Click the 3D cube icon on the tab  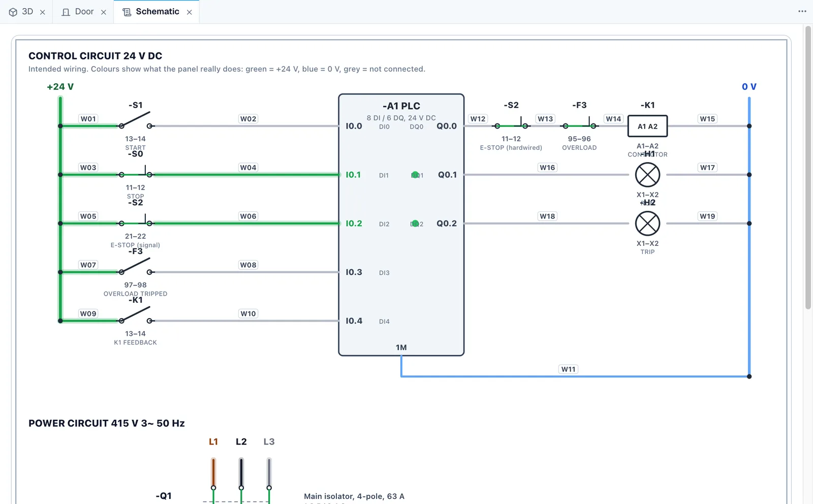click(x=13, y=12)
